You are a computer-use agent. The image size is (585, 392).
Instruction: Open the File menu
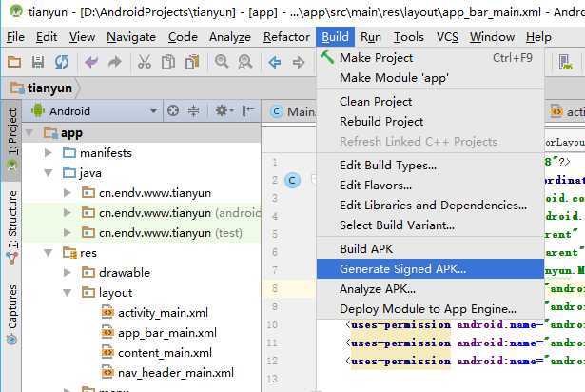(x=15, y=37)
